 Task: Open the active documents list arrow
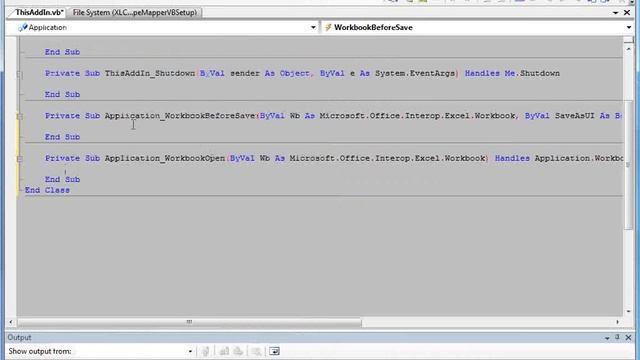pyautogui.click(x=615, y=13)
